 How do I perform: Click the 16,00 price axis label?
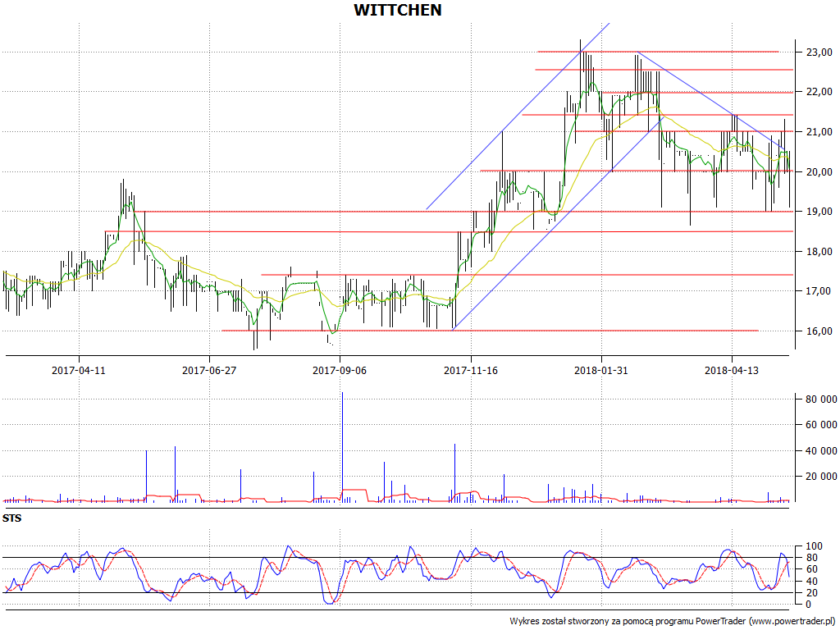[819, 331]
